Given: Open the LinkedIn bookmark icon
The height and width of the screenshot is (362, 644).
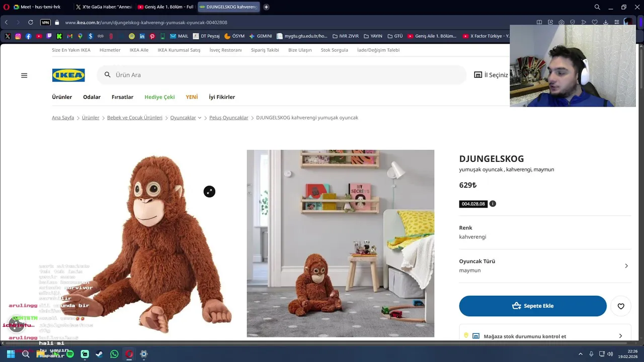Looking at the screenshot, I should [142, 36].
